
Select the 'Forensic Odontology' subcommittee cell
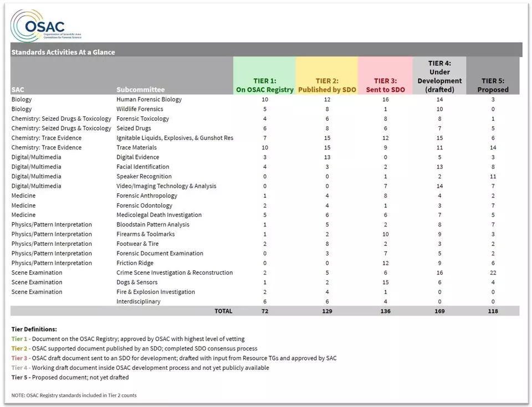(x=144, y=205)
